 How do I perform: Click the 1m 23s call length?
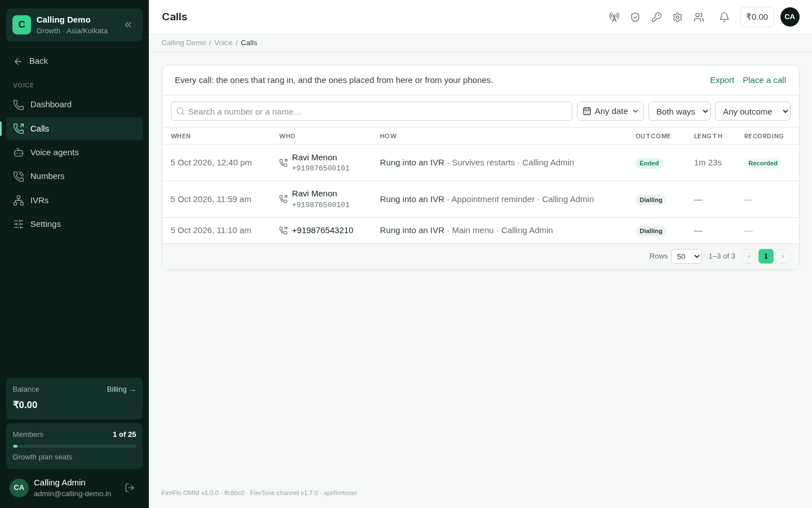(x=708, y=163)
